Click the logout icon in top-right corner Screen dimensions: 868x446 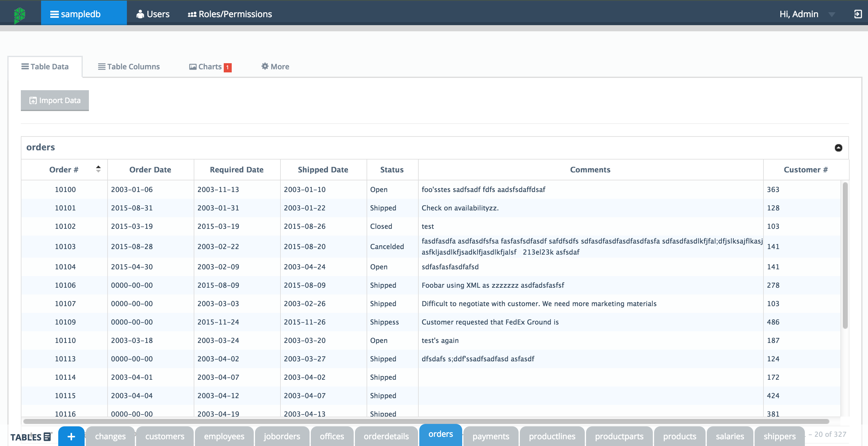tap(858, 14)
